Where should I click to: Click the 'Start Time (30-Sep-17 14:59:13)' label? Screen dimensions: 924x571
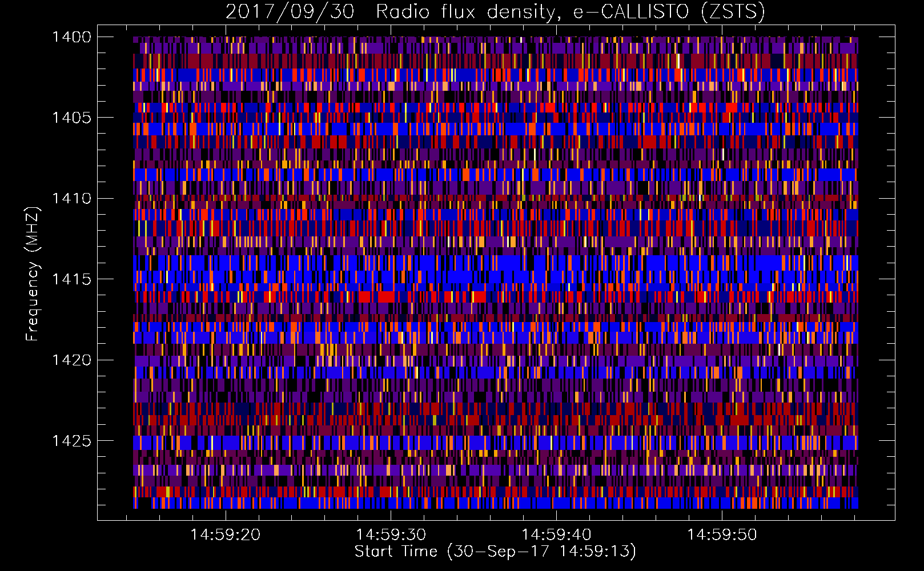(495, 552)
